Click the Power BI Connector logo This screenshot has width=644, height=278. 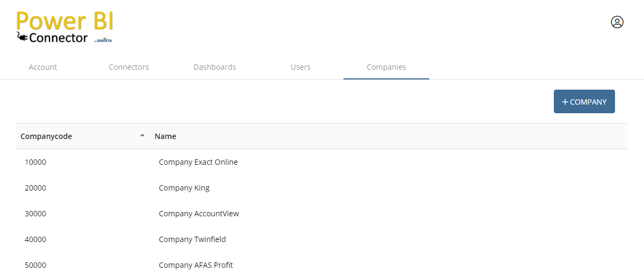(64, 27)
